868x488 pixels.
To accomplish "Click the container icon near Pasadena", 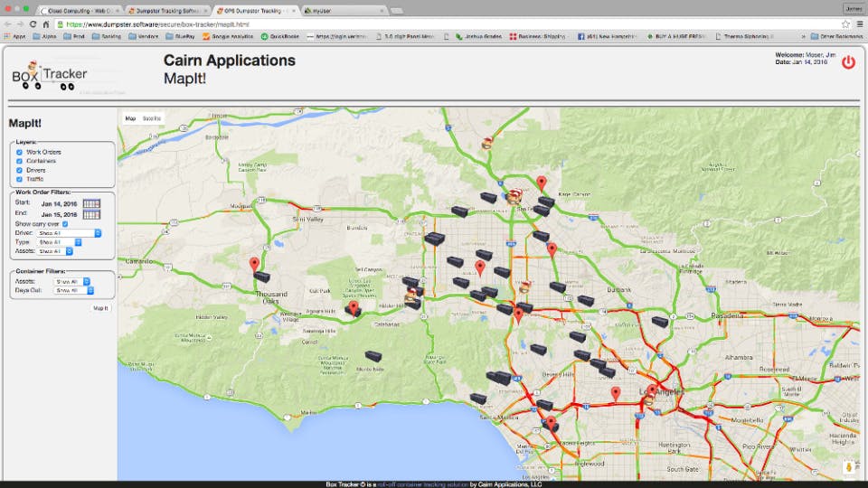I will [x=660, y=322].
